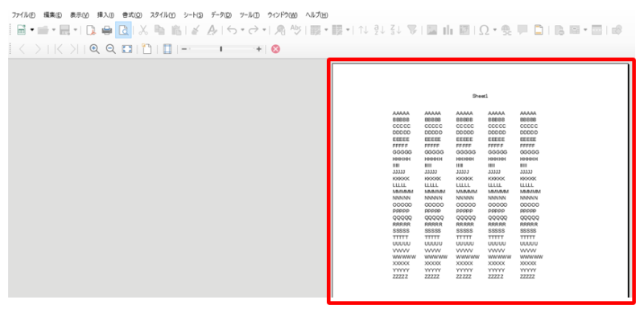
Task: Open the Redo history dropdown
Action: 264,30
